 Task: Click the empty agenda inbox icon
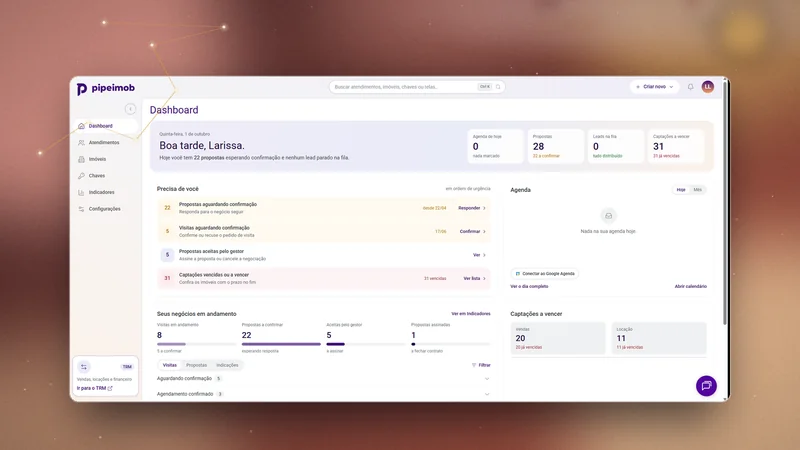tap(608, 216)
